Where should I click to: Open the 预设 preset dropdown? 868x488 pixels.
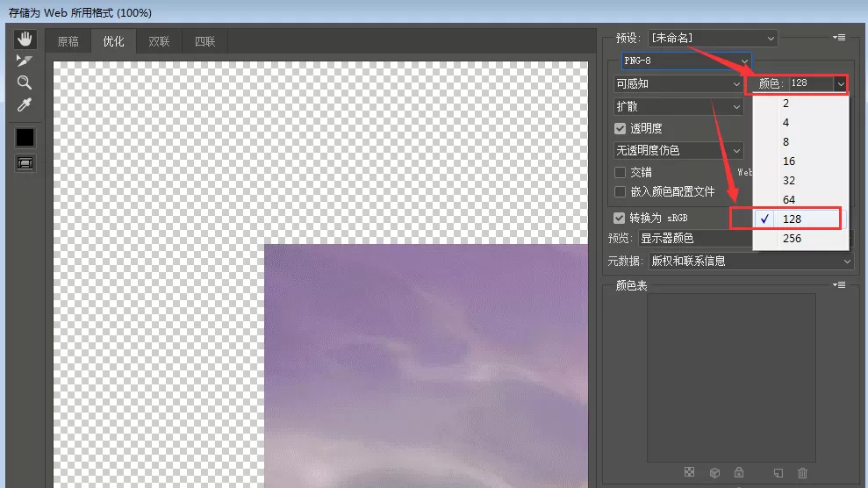[713, 38]
